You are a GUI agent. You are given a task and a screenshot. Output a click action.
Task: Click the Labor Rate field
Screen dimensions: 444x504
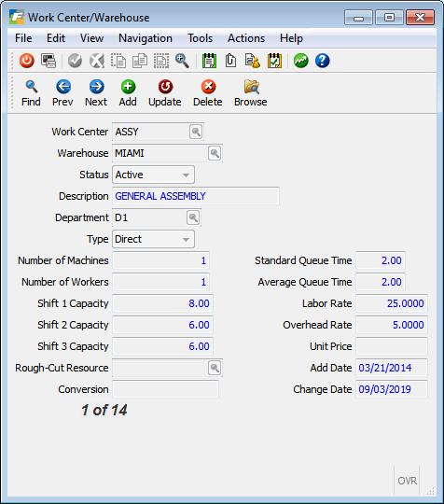coord(392,303)
